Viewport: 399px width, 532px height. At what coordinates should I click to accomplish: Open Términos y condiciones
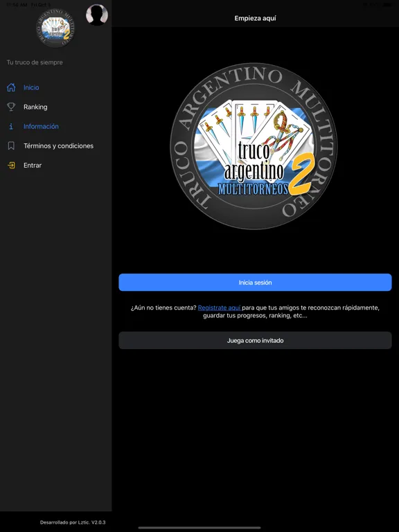coord(58,146)
